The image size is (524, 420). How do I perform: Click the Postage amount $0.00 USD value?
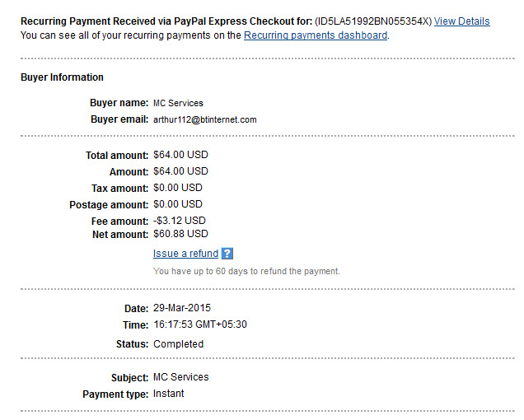pos(178,204)
